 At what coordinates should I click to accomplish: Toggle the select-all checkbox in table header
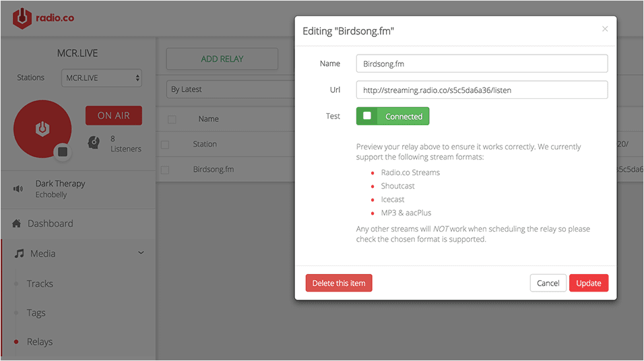point(172,119)
